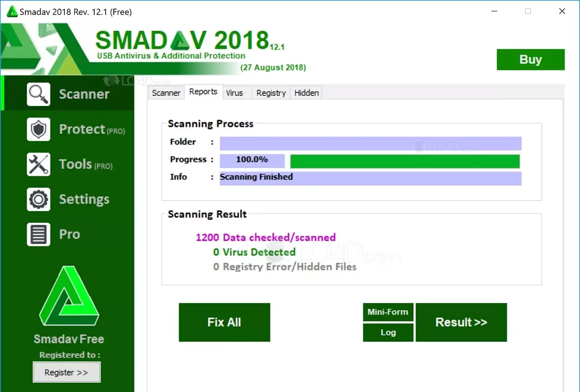This screenshot has width=580, height=392.
Task: Click the Protect shield icon
Action: [x=39, y=129]
